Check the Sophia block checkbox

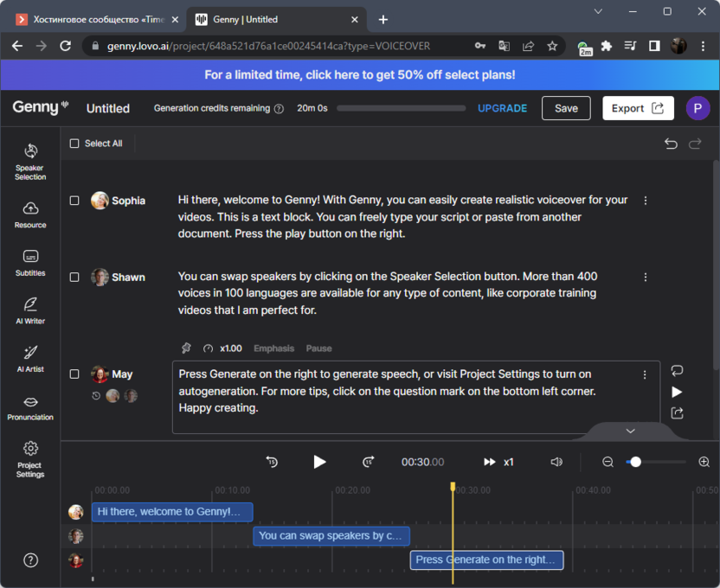(74, 201)
